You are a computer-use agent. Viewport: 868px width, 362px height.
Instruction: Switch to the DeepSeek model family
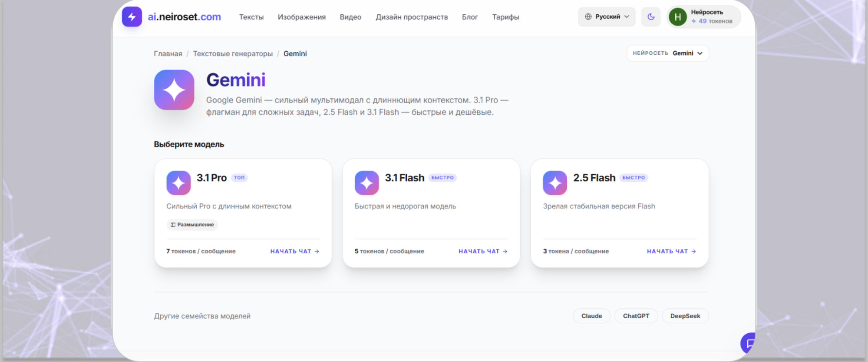685,316
